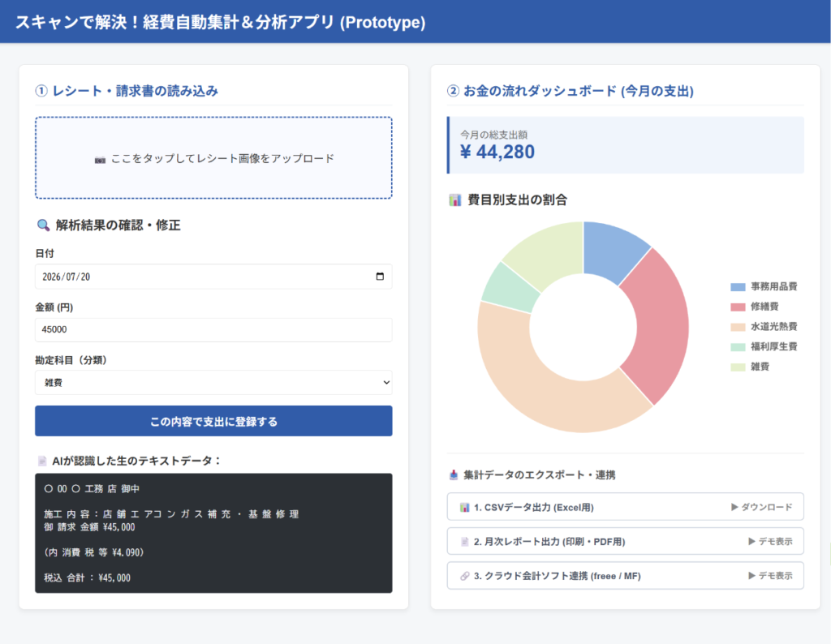The image size is (831, 644).
Task: Toggle 福利厚生費 green legend swatch
Action: click(738, 347)
